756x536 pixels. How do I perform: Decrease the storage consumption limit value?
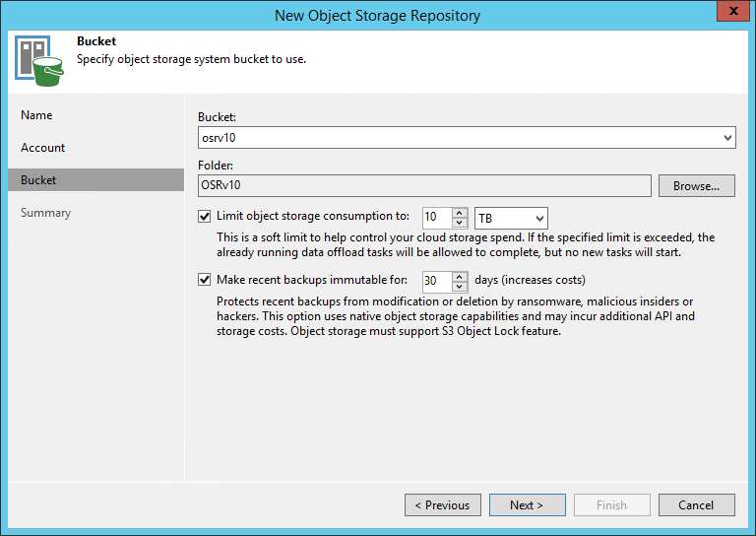460,223
